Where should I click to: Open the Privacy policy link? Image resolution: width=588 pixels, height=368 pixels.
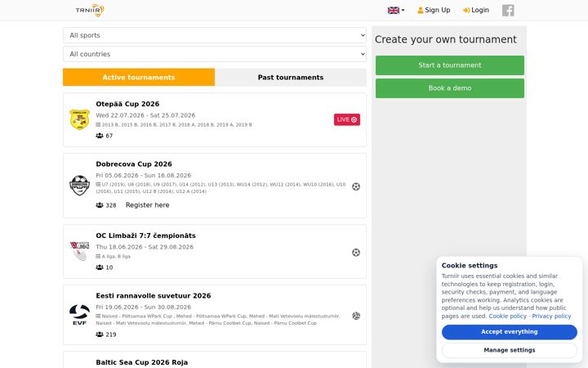tap(551, 316)
